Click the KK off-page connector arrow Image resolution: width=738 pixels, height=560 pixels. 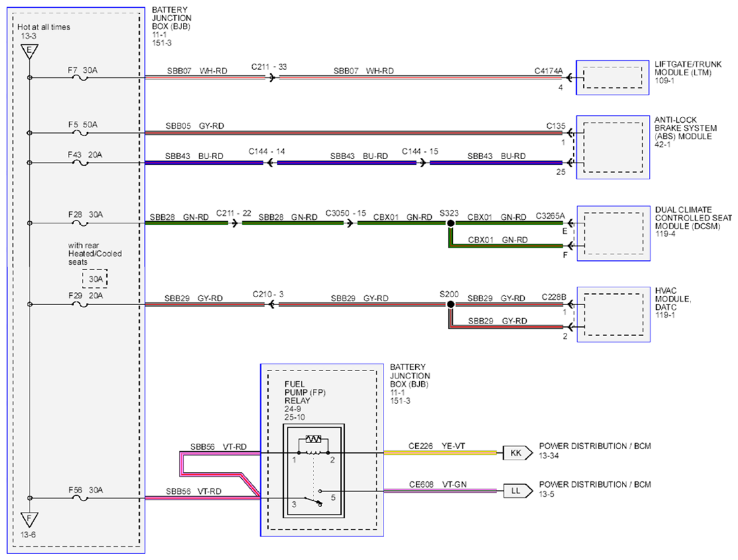pos(518,453)
